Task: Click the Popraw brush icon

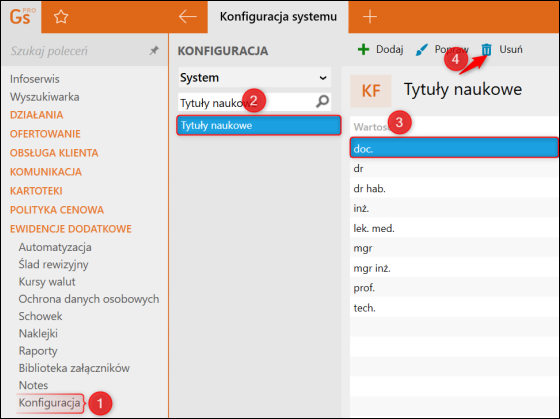Action: [x=422, y=50]
